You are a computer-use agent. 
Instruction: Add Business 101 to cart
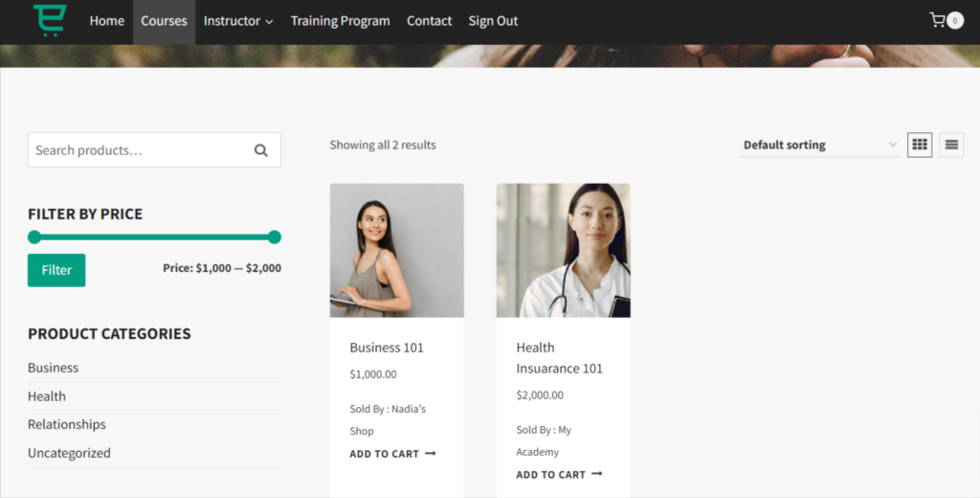click(392, 454)
